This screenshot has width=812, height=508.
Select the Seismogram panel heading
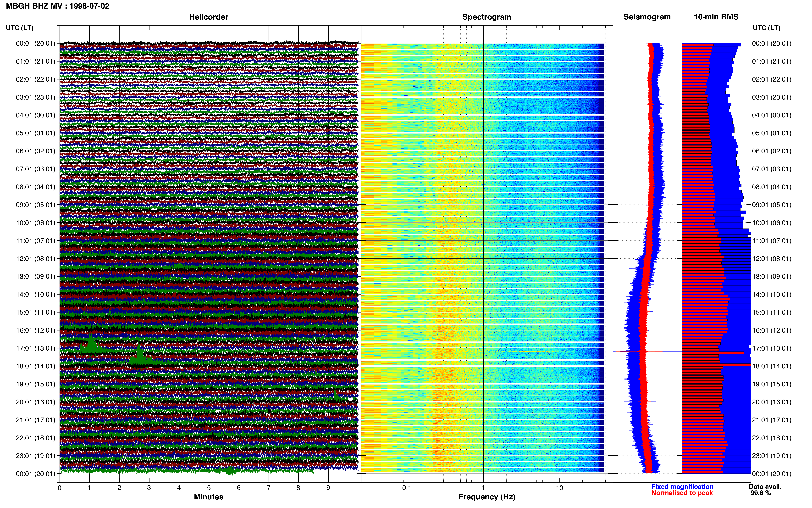647,17
